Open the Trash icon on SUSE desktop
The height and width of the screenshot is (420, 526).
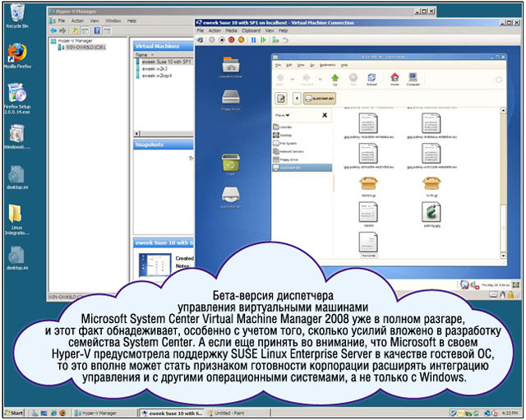(x=230, y=164)
